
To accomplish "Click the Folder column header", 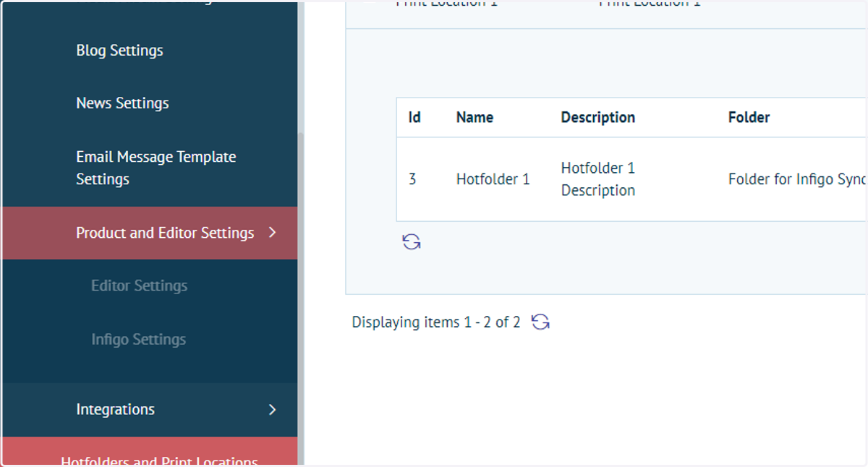I will click(749, 117).
